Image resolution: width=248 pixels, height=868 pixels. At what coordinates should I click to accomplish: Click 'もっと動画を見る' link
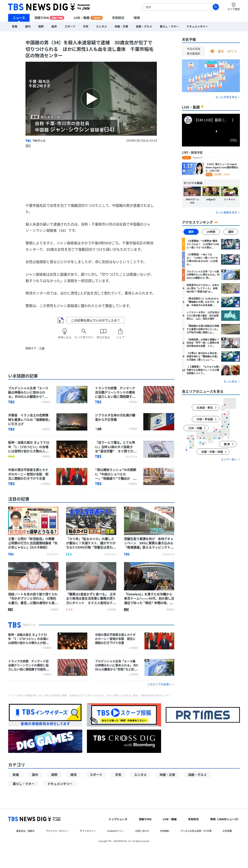click(x=228, y=212)
